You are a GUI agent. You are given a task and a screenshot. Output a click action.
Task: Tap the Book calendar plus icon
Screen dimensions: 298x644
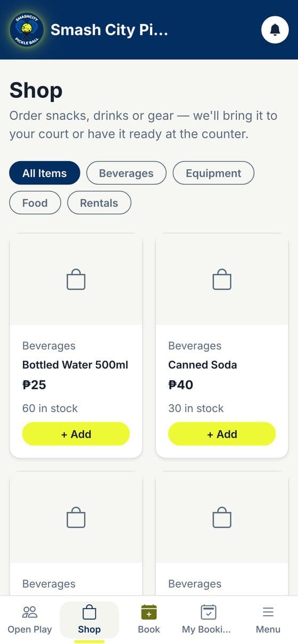(x=149, y=612)
